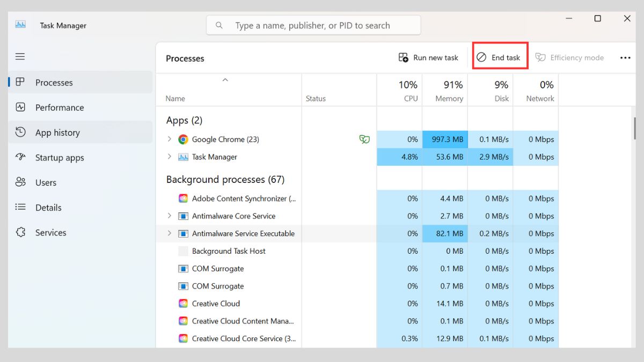644x362 pixels.
Task: Select the App history sidebar icon
Action: tap(20, 132)
